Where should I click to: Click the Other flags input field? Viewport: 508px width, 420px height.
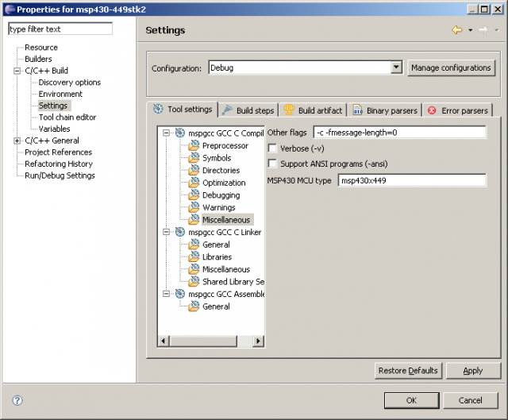[400, 133]
